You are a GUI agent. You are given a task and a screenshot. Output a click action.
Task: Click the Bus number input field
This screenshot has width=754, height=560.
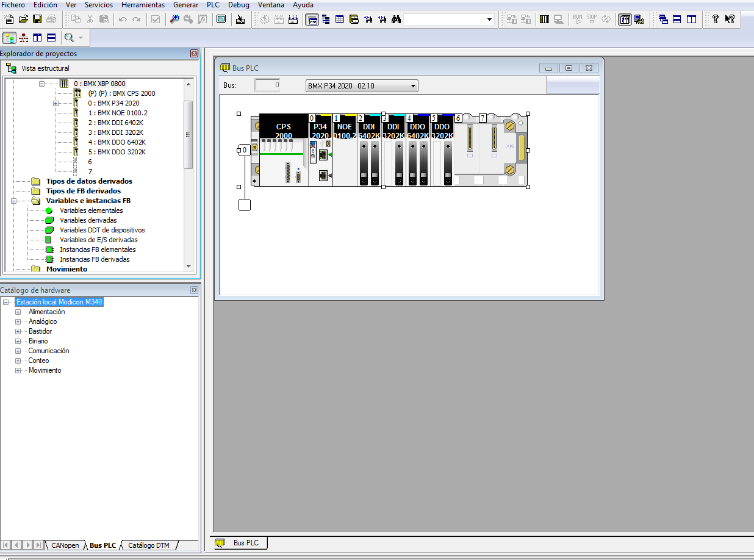pos(267,85)
